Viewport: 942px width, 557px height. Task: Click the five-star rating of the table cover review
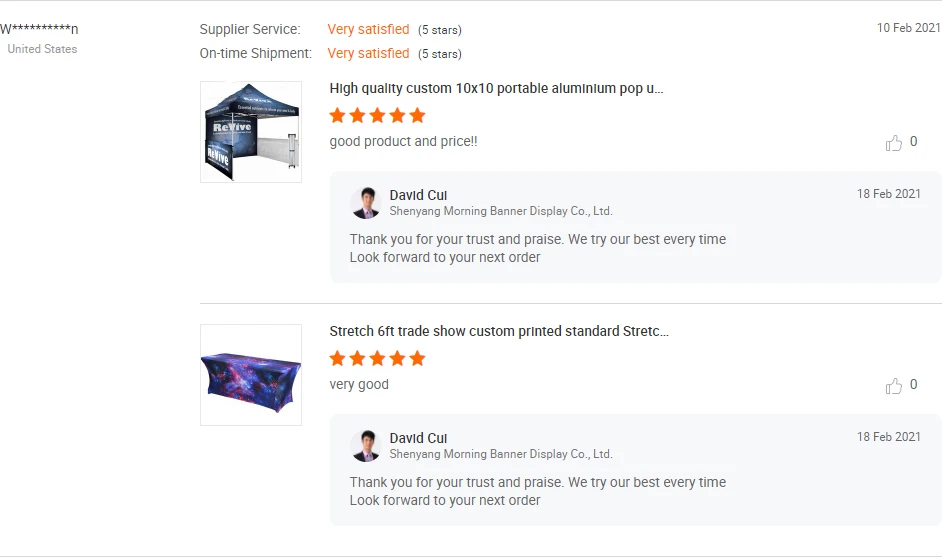(x=377, y=359)
